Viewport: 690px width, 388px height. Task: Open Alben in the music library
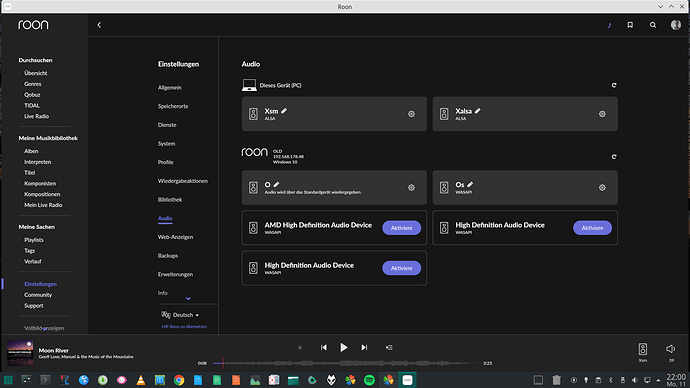pyautogui.click(x=31, y=151)
